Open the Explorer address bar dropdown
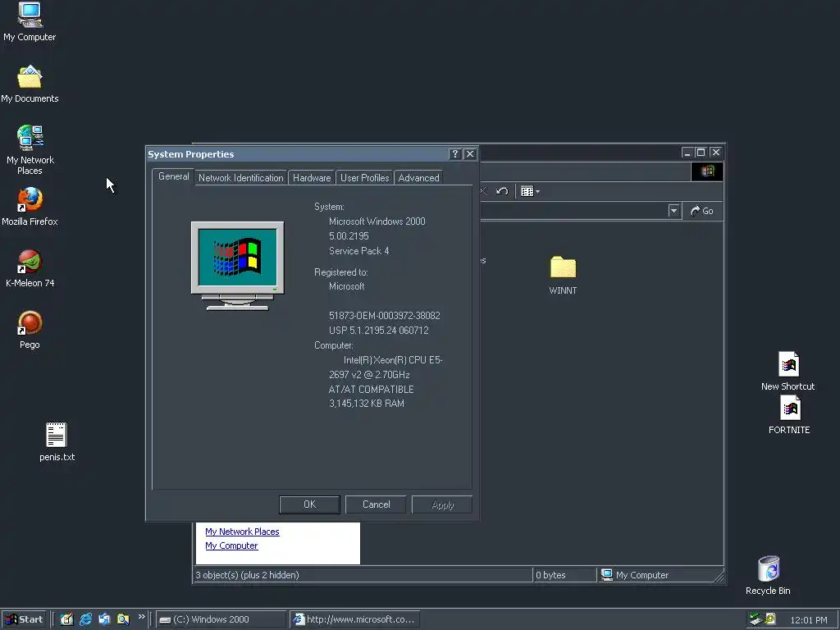 tap(674, 211)
